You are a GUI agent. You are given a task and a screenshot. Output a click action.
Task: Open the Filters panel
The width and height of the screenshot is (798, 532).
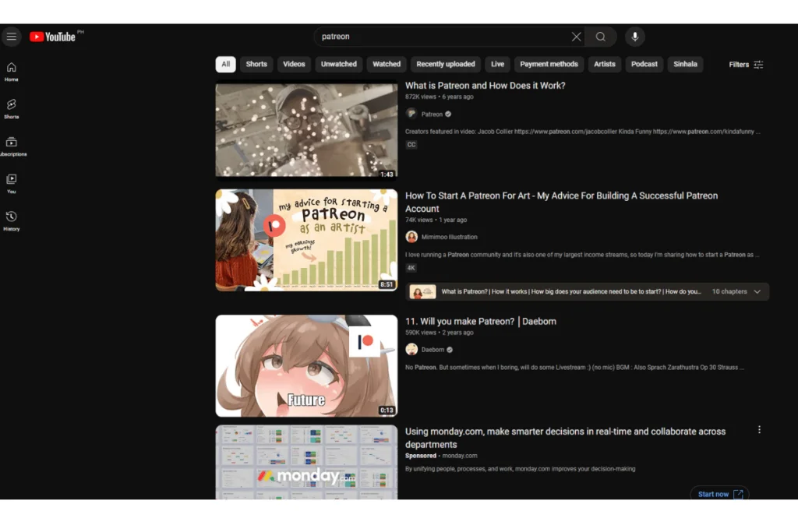pyautogui.click(x=746, y=65)
